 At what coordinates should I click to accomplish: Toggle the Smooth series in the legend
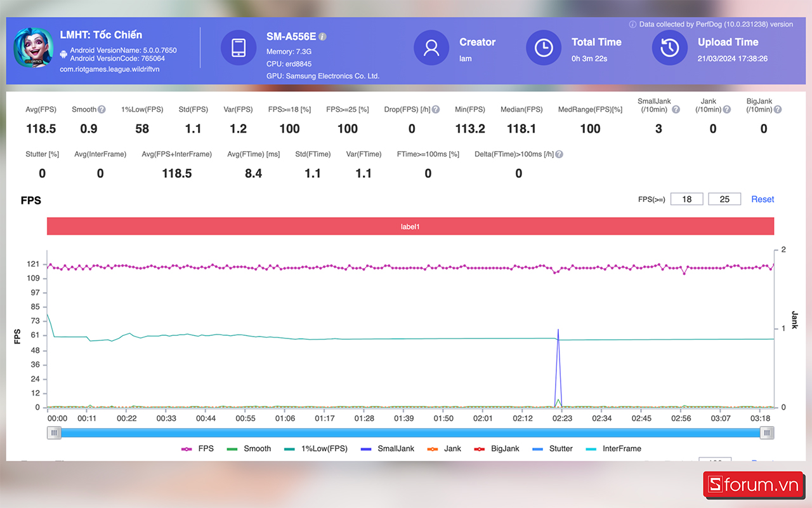pos(249,448)
